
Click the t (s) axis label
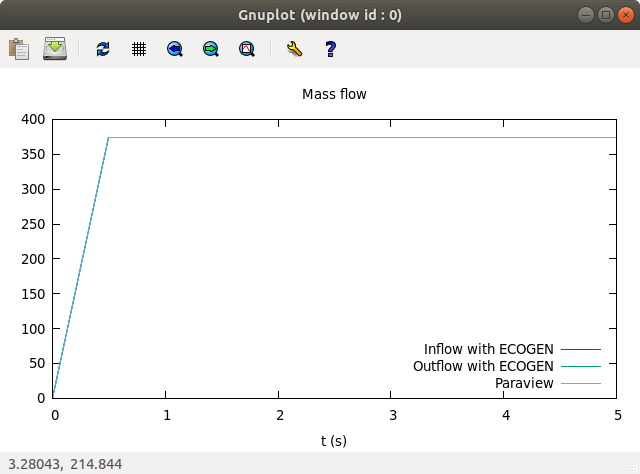point(334,441)
